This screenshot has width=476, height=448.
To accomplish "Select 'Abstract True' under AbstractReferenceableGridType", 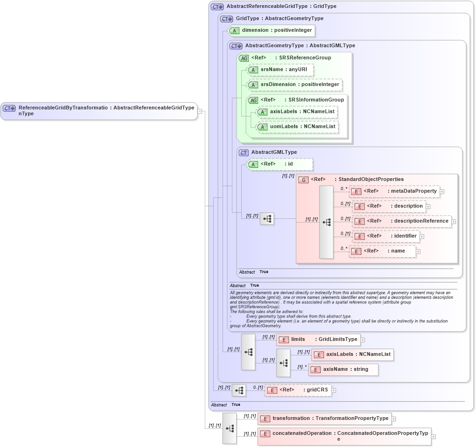I will tap(225, 405).
